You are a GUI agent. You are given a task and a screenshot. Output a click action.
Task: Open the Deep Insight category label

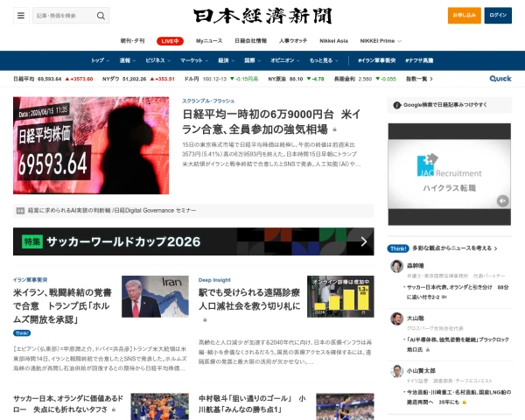pyautogui.click(x=214, y=280)
